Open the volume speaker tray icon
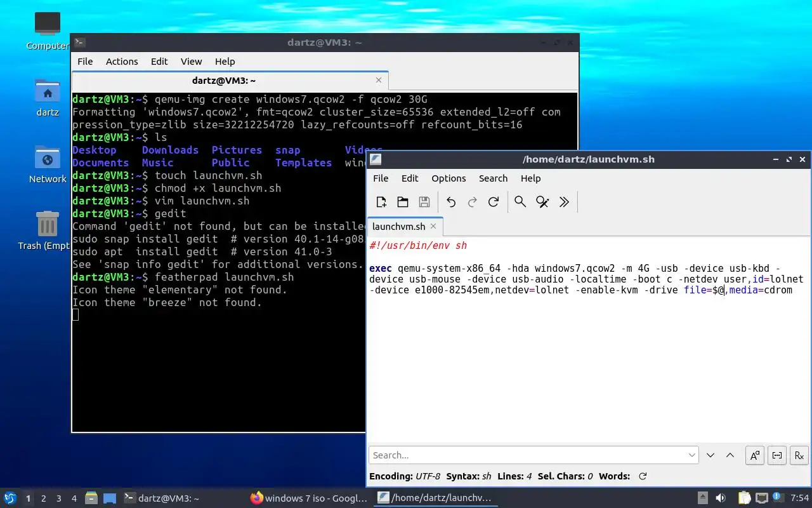The image size is (812, 508). 721,498
